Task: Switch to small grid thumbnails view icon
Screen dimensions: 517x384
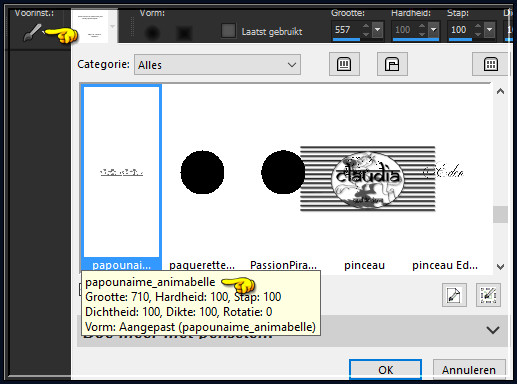Action: [490, 64]
